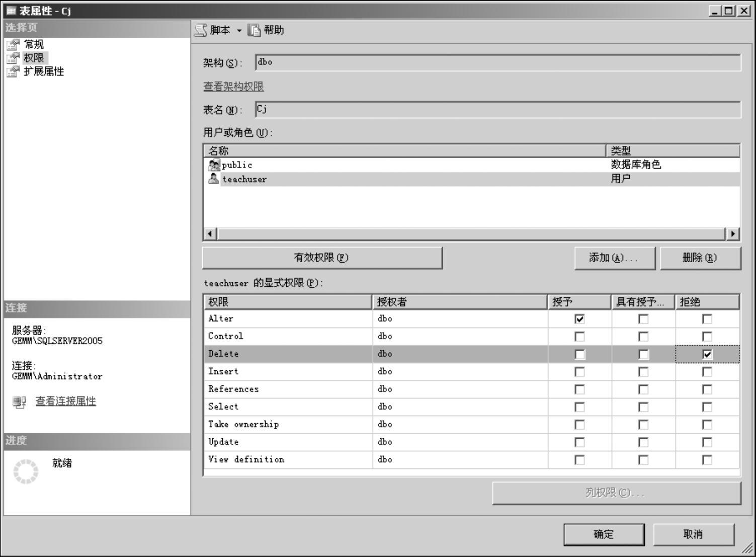Open the Script dropdown arrow

click(x=239, y=31)
